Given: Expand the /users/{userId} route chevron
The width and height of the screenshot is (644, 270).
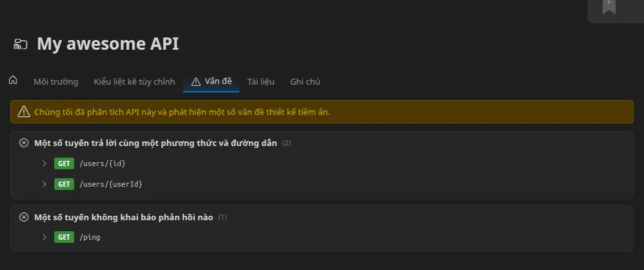Looking at the screenshot, I should pyautogui.click(x=45, y=183).
